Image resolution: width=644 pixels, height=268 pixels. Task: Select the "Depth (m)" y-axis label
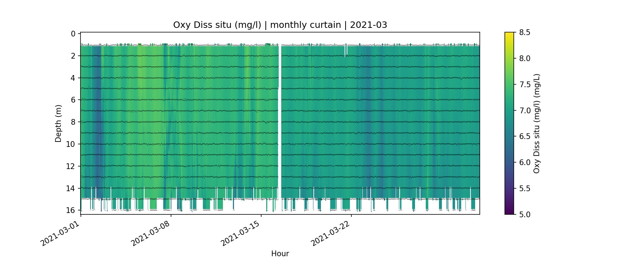(x=58, y=123)
